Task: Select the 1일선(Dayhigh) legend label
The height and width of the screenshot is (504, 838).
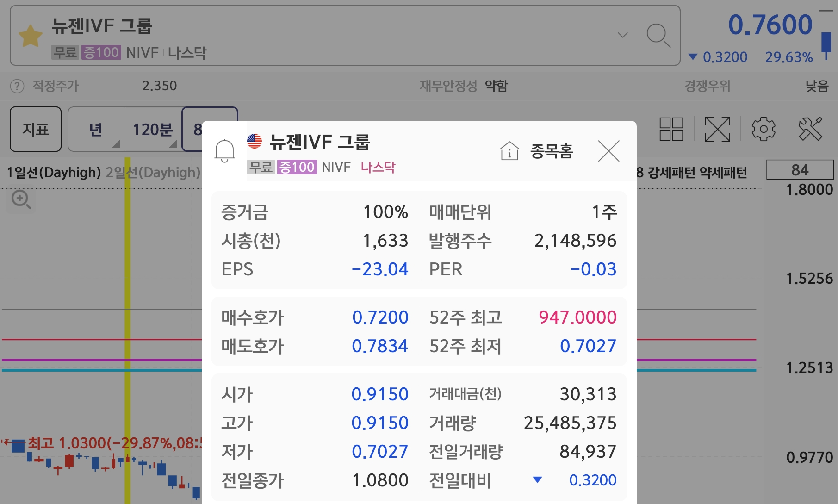Action: pos(54,173)
